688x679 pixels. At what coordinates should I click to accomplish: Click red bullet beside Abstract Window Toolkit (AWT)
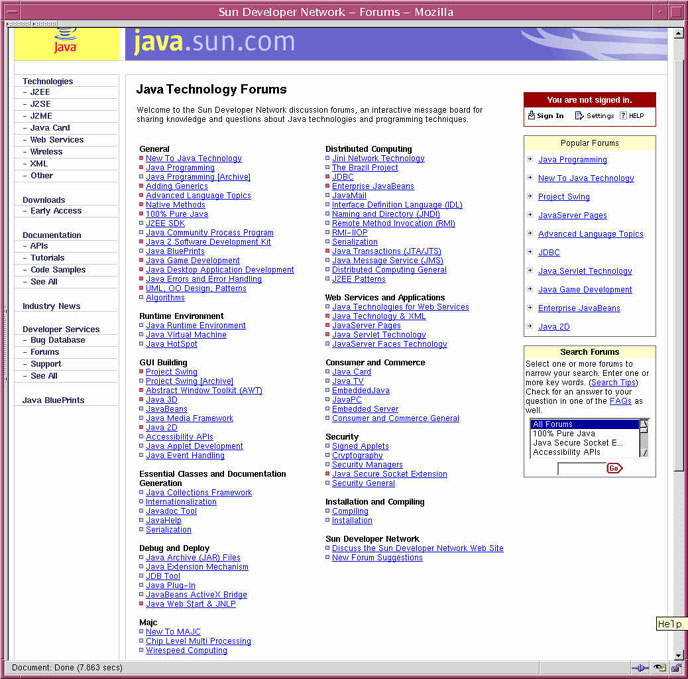pos(141,390)
